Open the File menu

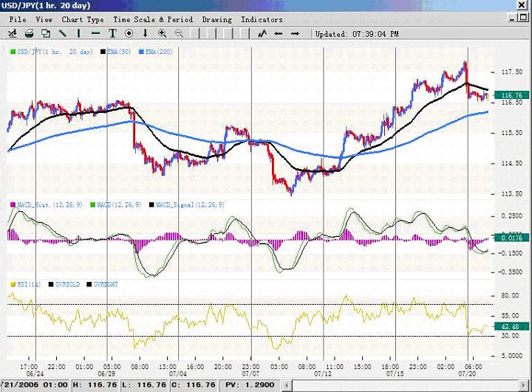(x=18, y=19)
